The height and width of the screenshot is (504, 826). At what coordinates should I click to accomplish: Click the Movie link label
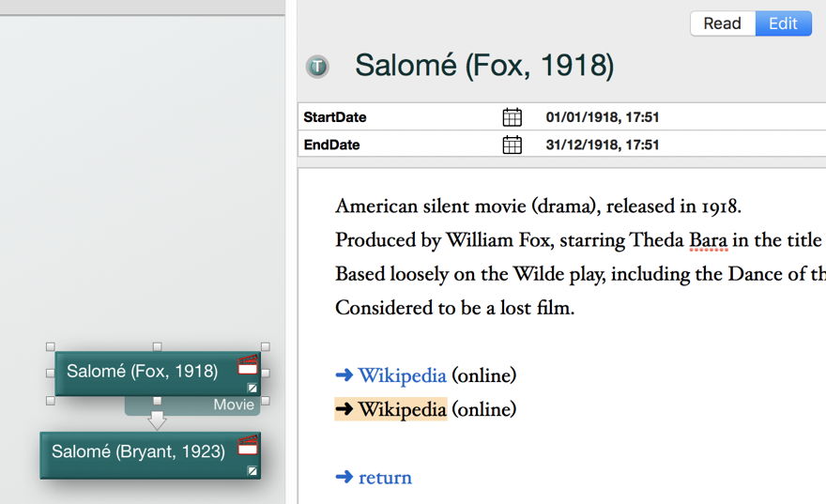[234, 405]
